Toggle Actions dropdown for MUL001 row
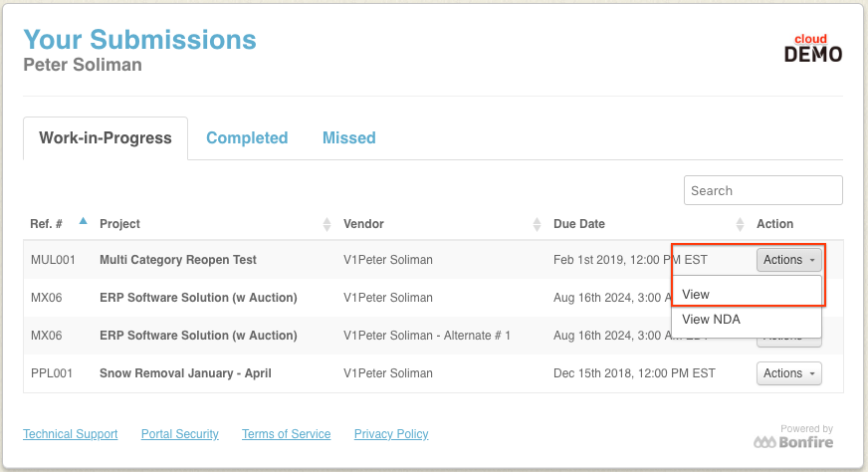Image resolution: width=868 pixels, height=472 pixels. pos(788,260)
